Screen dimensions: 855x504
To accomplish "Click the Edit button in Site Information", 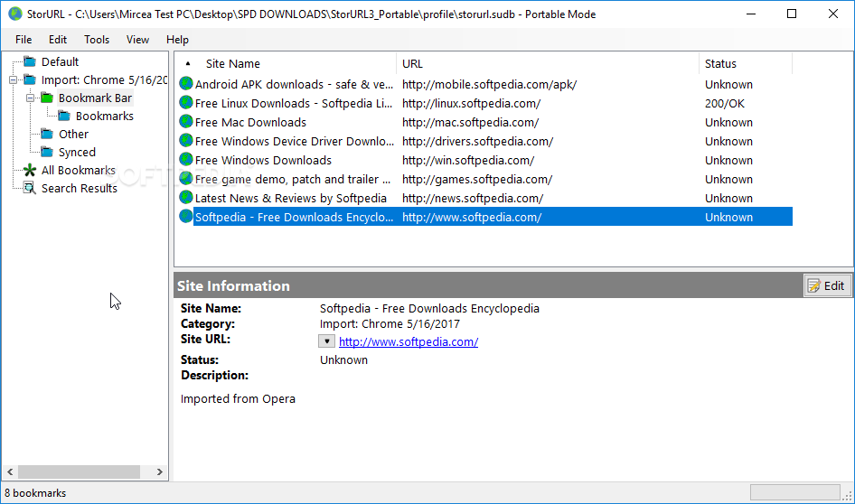I will (x=827, y=285).
